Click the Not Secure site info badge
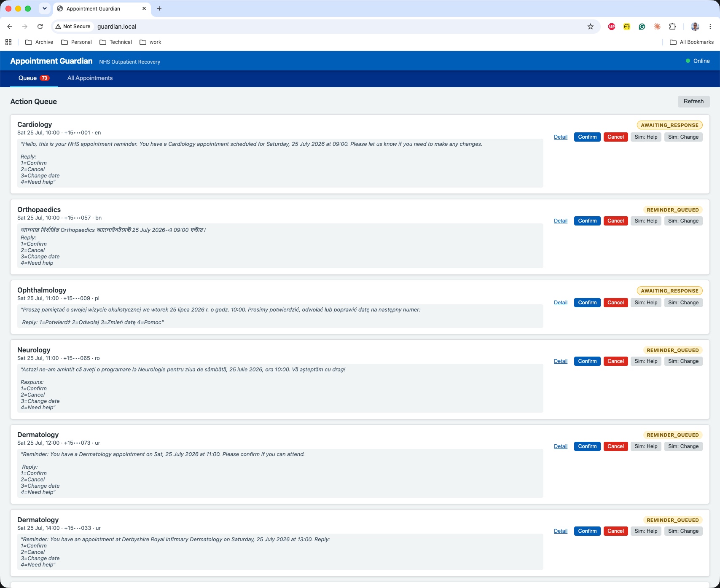The width and height of the screenshot is (720, 588). tap(73, 27)
